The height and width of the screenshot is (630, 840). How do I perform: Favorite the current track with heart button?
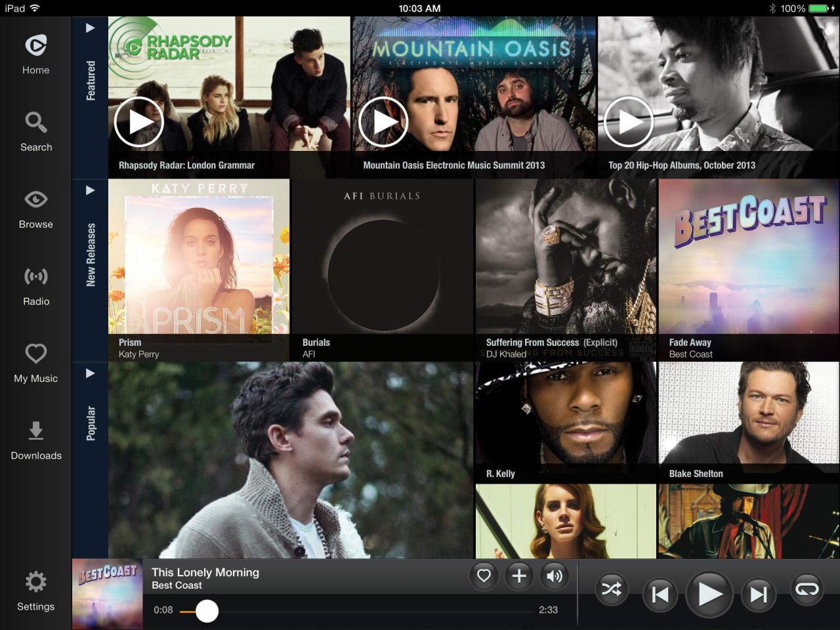tap(484, 576)
